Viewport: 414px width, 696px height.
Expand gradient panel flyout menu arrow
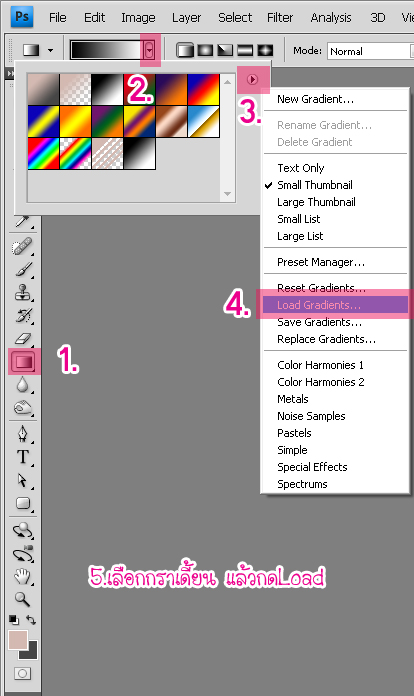tap(252, 79)
